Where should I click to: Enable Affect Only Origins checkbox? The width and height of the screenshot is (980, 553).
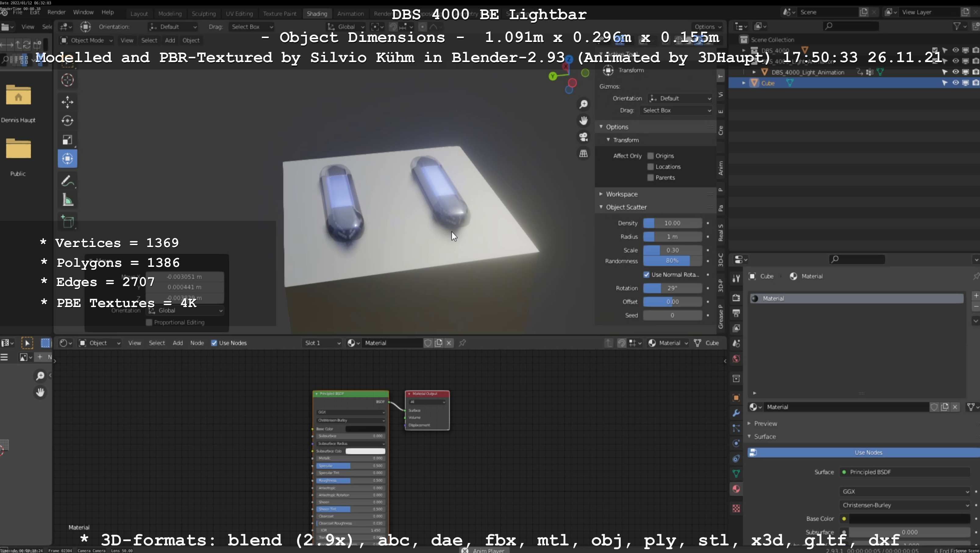(x=650, y=156)
